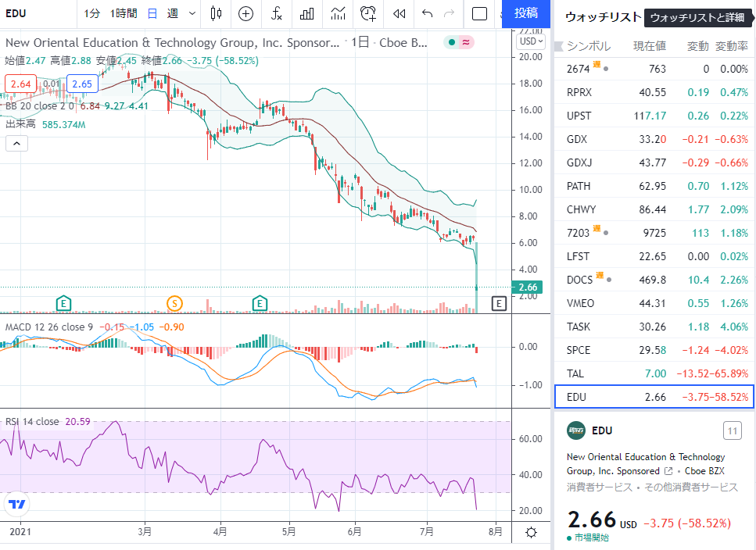
Task: Click the compare or add symbol plus icon
Action: (246, 13)
